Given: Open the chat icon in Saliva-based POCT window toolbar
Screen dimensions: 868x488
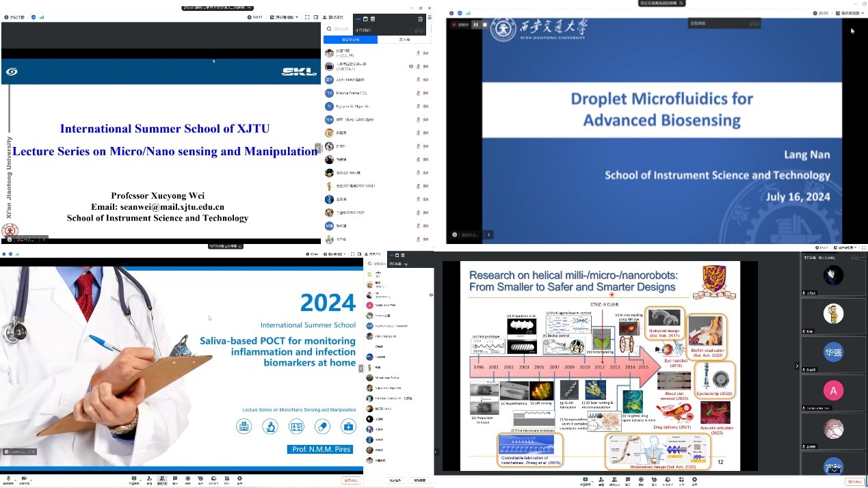Looking at the screenshot, I should click(175, 480).
